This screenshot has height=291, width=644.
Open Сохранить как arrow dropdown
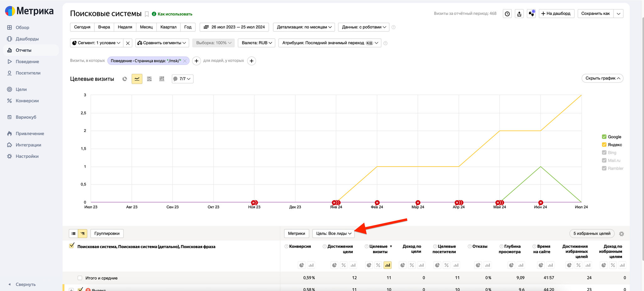(x=619, y=14)
